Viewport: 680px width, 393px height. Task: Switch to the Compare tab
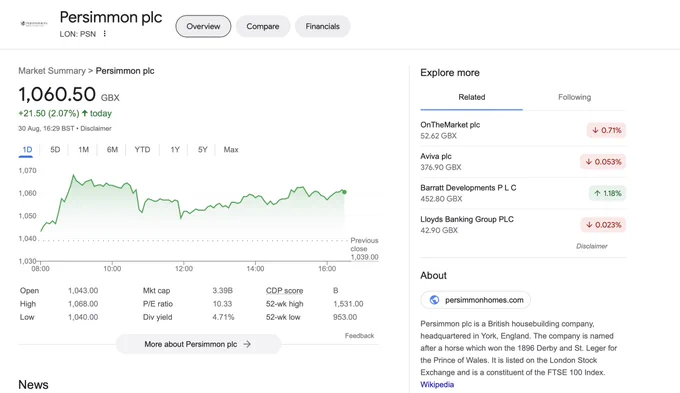click(263, 26)
